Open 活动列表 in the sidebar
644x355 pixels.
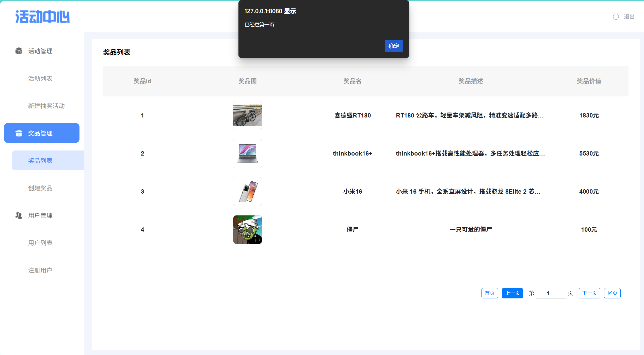point(40,78)
